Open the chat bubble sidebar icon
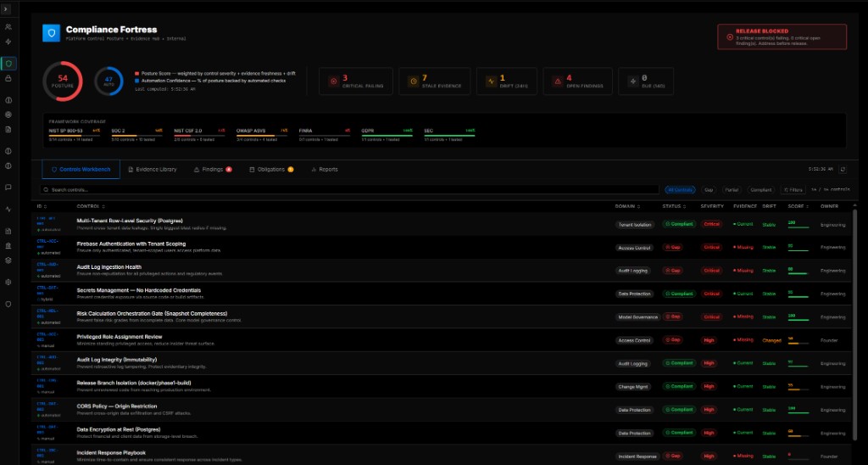This screenshot has width=868, height=465. pos(8,188)
